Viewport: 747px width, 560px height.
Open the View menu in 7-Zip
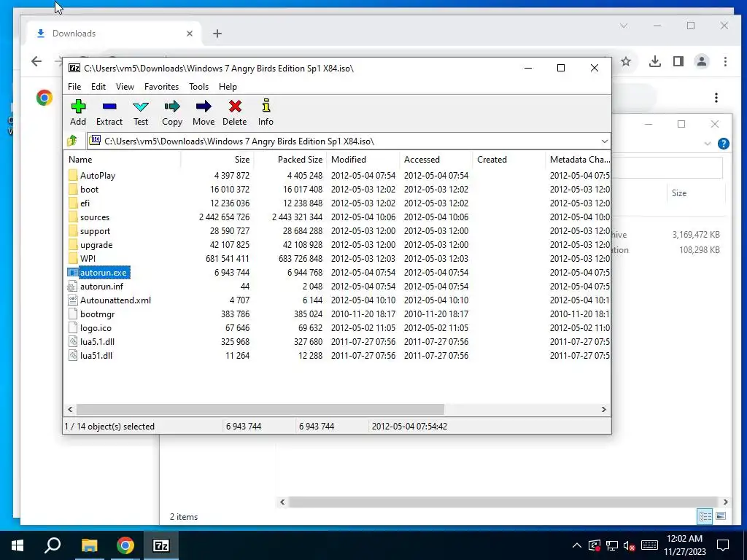coord(125,87)
